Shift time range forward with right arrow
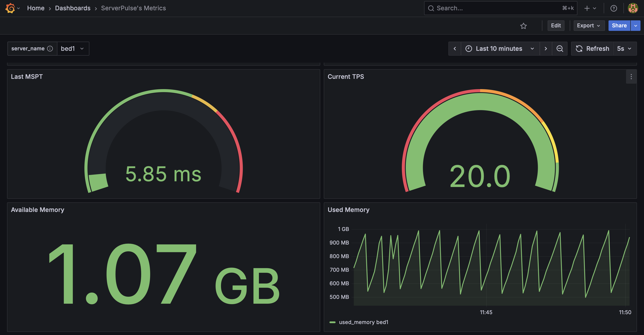Viewport: 644px width, 335px height. [x=545, y=48]
